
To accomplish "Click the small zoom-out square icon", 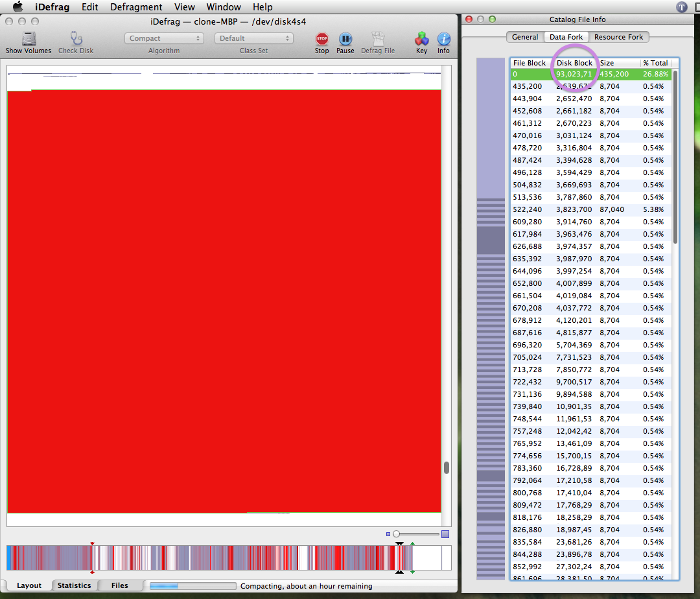I will click(x=388, y=534).
